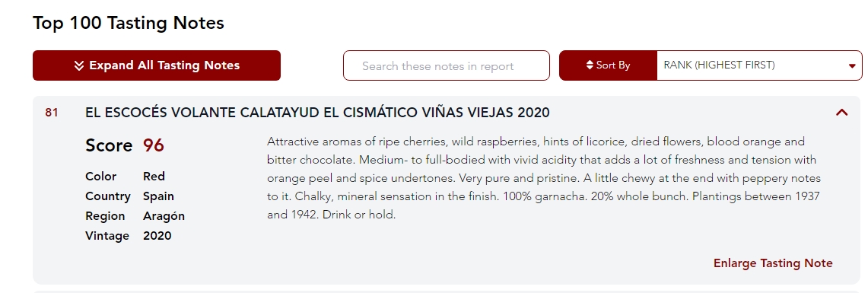Click the Sort By up-down arrows icon
Screen dimensions: 868x293
pos(590,65)
